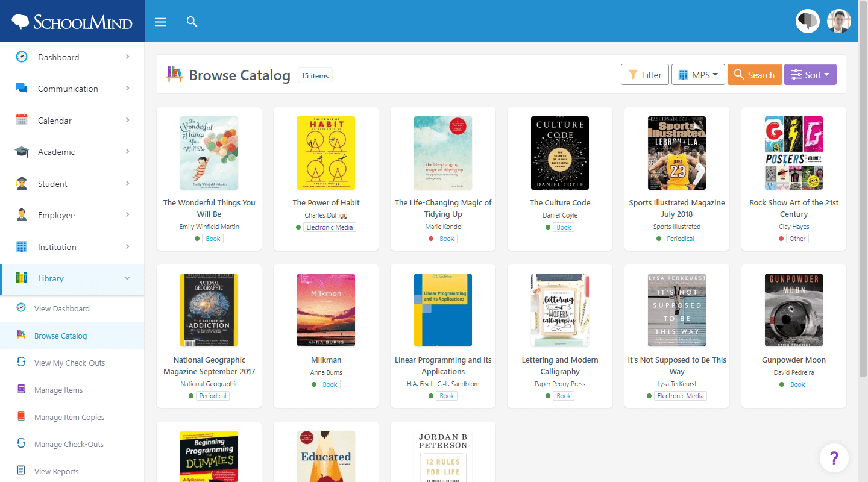Open the chat bubble avatar icon
The height and width of the screenshot is (482, 868).
point(808,21)
